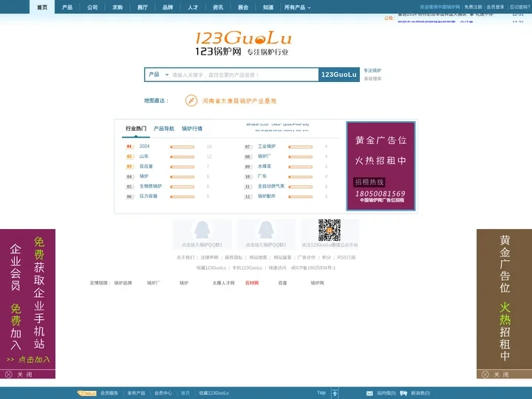Close the left 企业会员 floating ad

coord(19,375)
